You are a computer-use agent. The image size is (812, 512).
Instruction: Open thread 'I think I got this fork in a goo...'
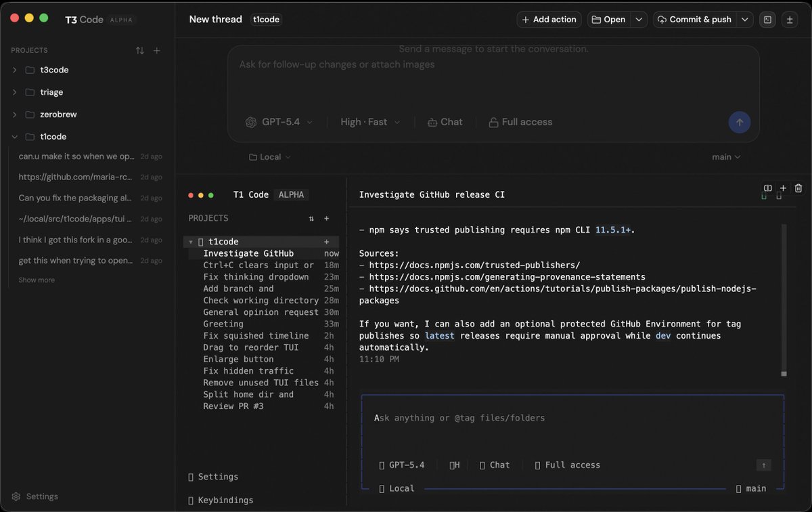[x=89, y=240]
